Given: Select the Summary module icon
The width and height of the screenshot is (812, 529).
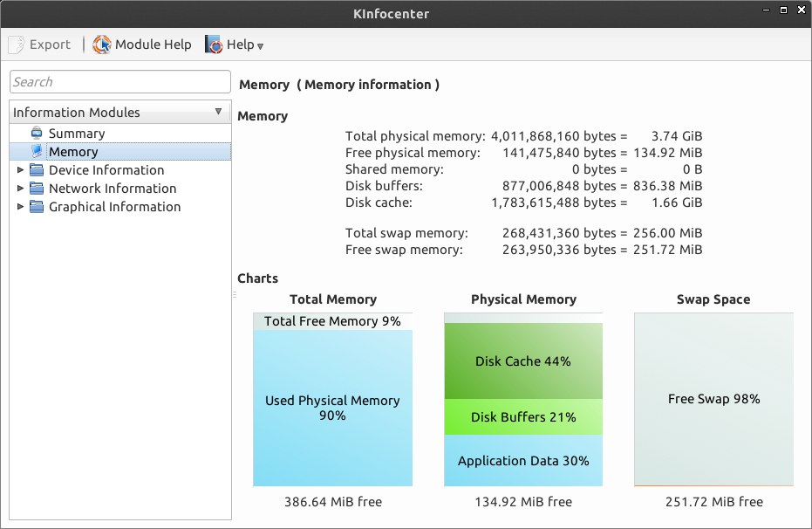Looking at the screenshot, I should (x=37, y=134).
